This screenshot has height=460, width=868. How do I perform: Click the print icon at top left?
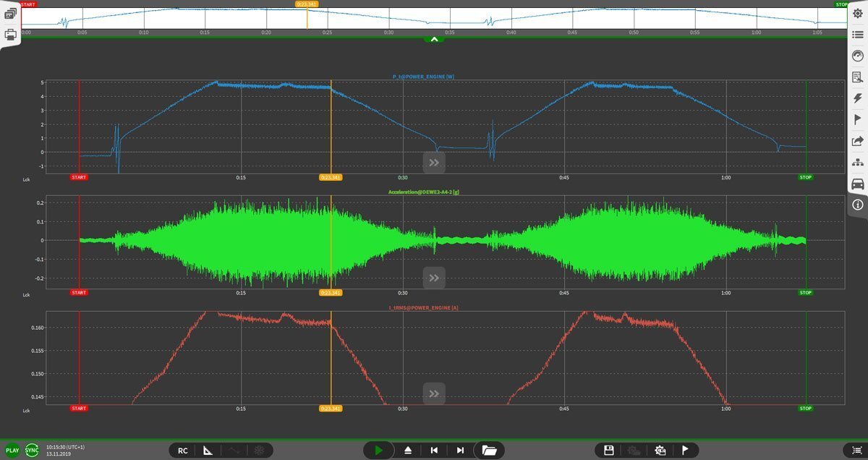(11, 34)
